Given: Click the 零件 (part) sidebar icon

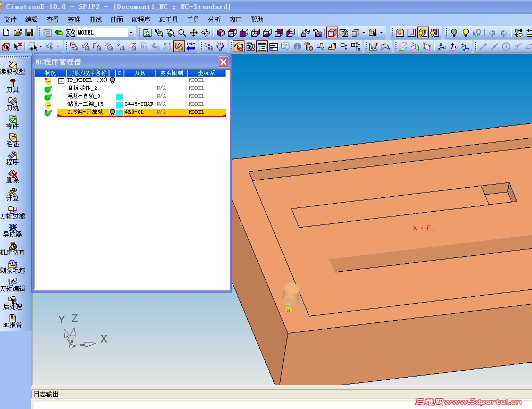Looking at the screenshot, I should pos(13,122).
